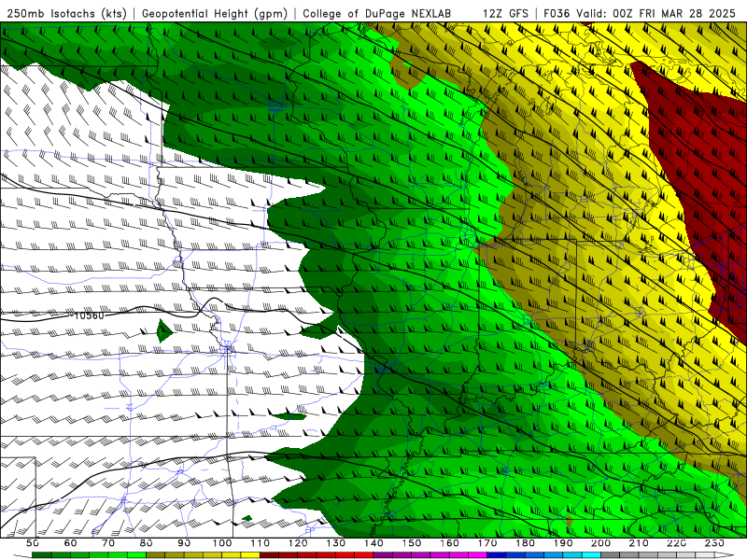The height and width of the screenshot is (560, 747).
Task: Click the '50' color scale label
Action: click(x=33, y=543)
